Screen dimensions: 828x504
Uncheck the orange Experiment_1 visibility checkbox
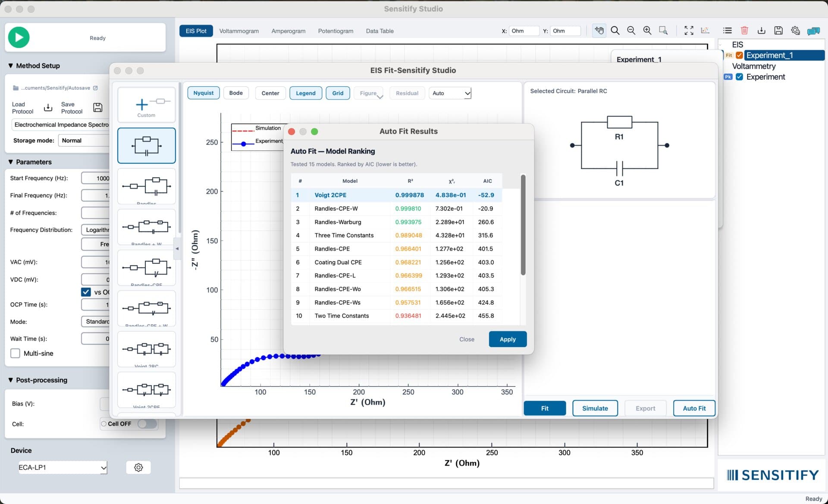pyautogui.click(x=739, y=55)
